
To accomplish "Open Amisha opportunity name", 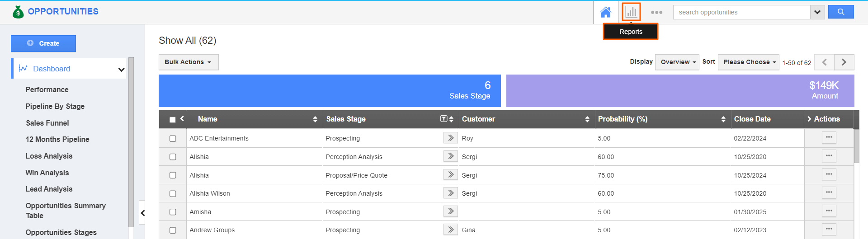I will point(200,212).
